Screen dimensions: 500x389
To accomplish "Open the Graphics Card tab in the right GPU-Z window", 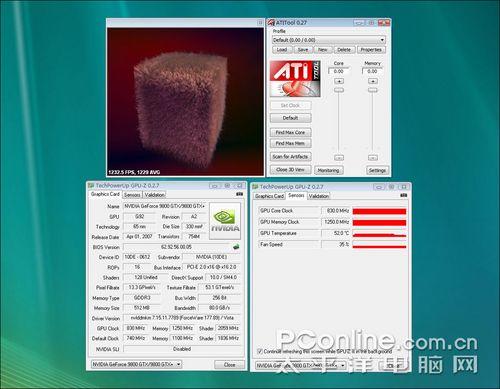I will [x=269, y=196].
